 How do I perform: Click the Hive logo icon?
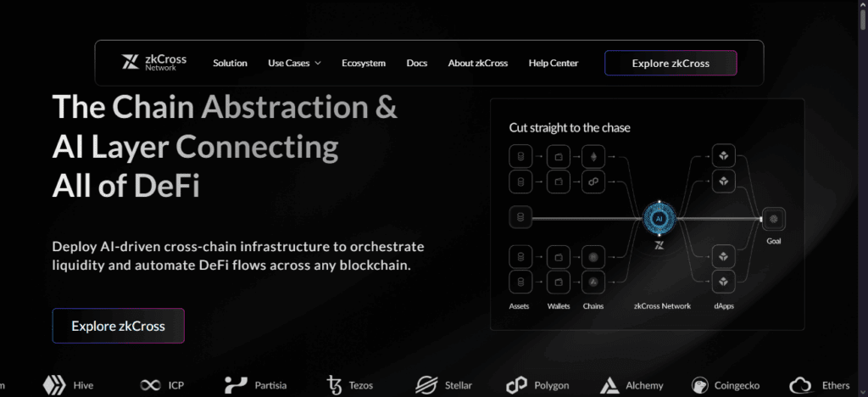pyautogui.click(x=54, y=385)
